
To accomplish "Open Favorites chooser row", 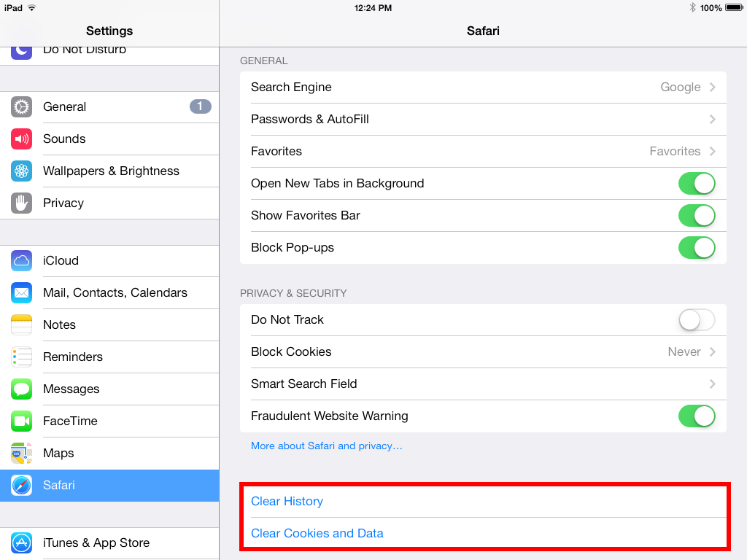I will point(483,152).
